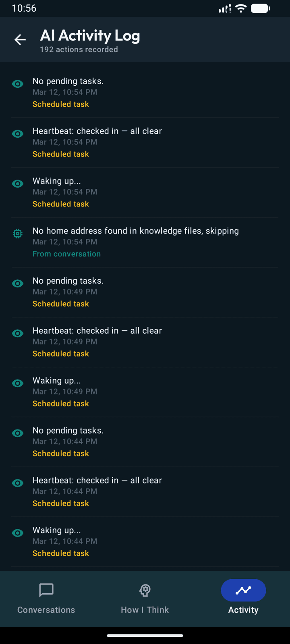Screen dimensions: 290x644
Task: Click the eye icon next to Waking up at 10:54
Action: tap(17, 184)
